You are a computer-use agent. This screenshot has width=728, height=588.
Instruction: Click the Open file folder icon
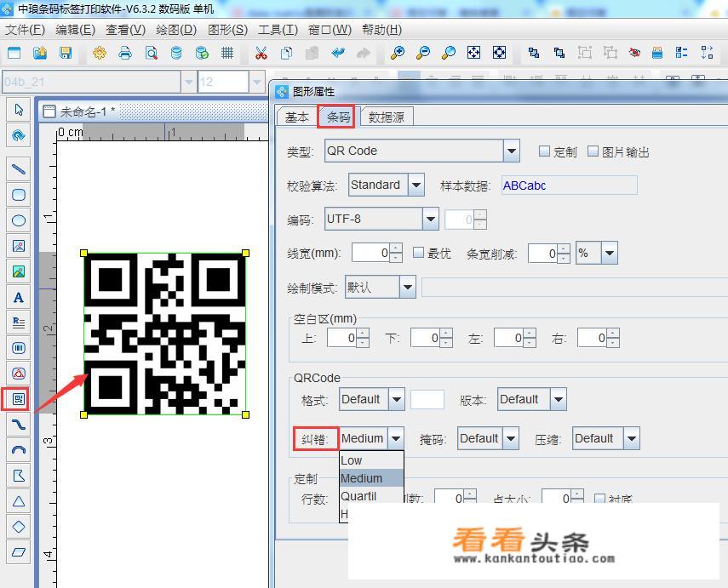click(x=40, y=53)
